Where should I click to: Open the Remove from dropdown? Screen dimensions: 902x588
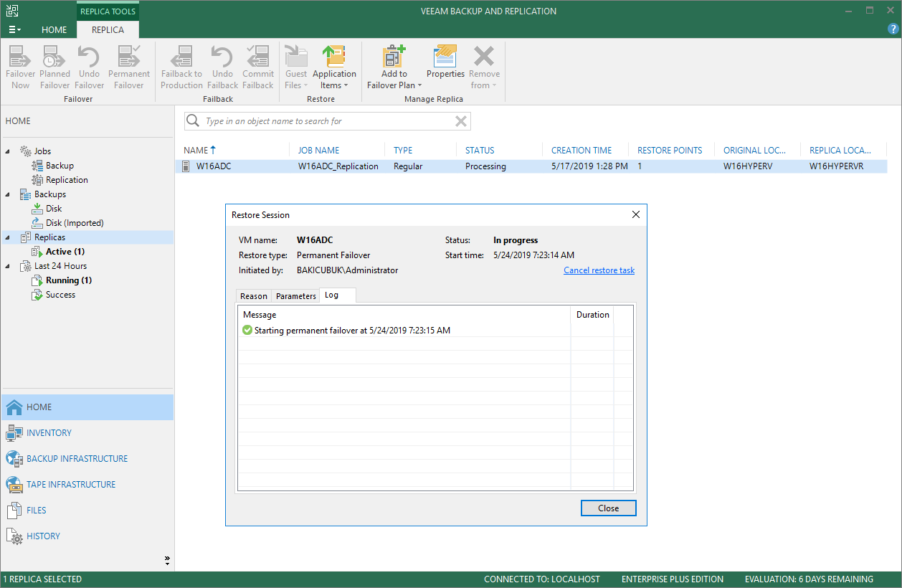[x=485, y=67]
